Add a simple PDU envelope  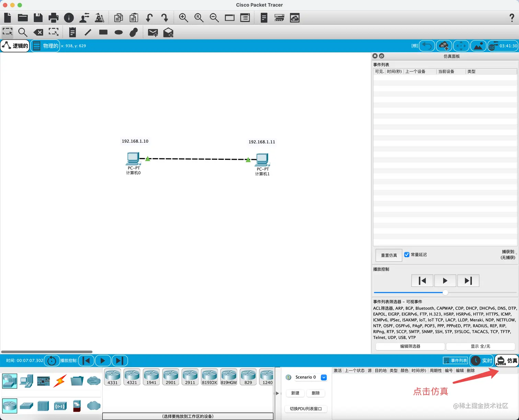point(153,33)
